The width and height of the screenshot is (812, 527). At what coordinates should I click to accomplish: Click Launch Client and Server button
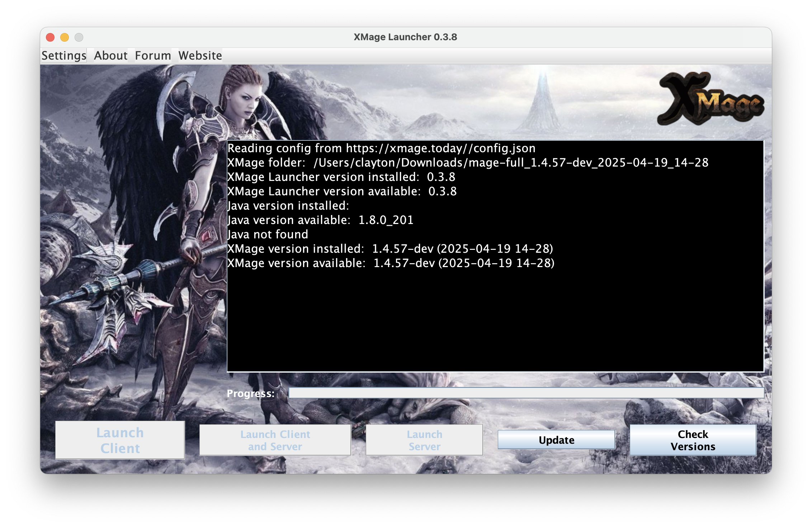pos(275,440)
